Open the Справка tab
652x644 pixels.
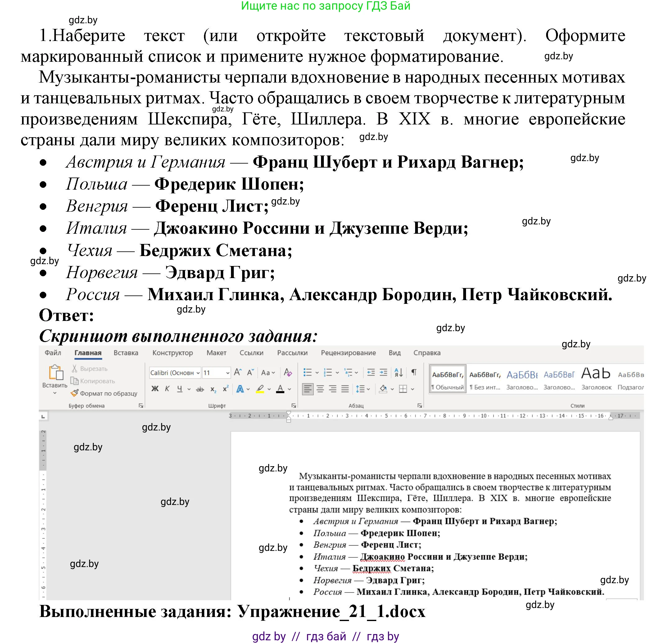pos(427,353)
